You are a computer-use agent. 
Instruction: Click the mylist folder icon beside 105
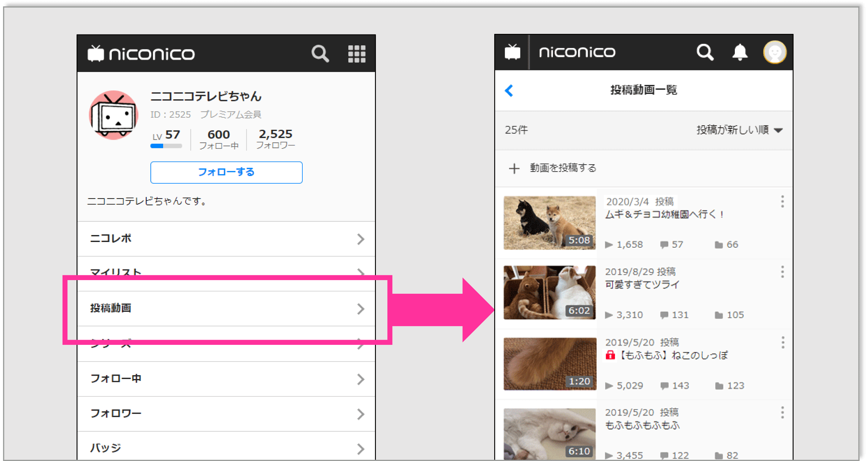(x=719, y=315)
